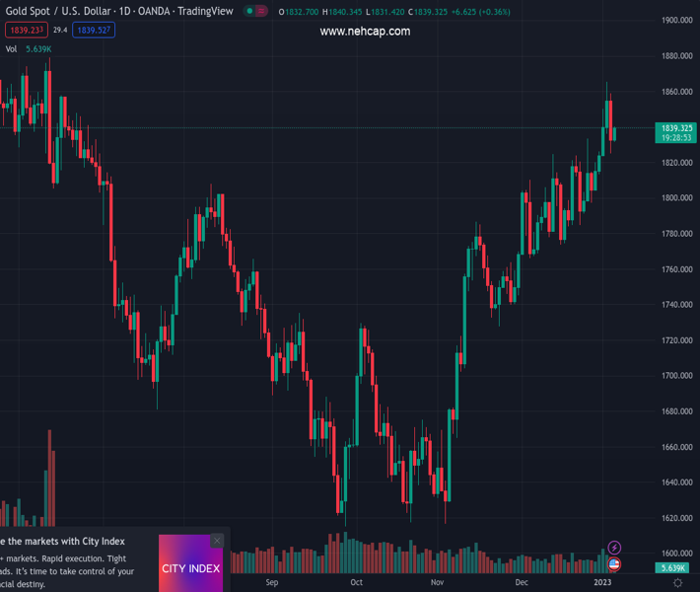This screenshot has height=592, width=700.
Task: Click the 1900.000 price scale label
Action: coord(675,20)
